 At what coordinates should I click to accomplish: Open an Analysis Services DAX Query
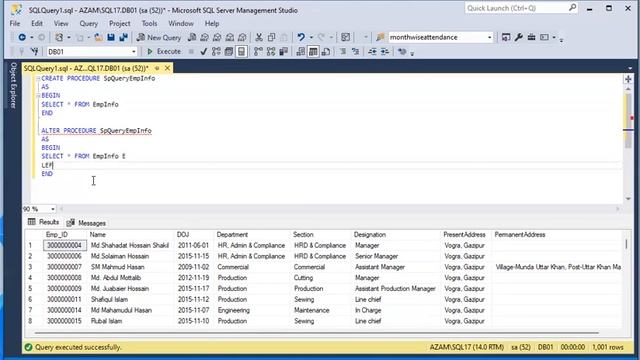242,37
